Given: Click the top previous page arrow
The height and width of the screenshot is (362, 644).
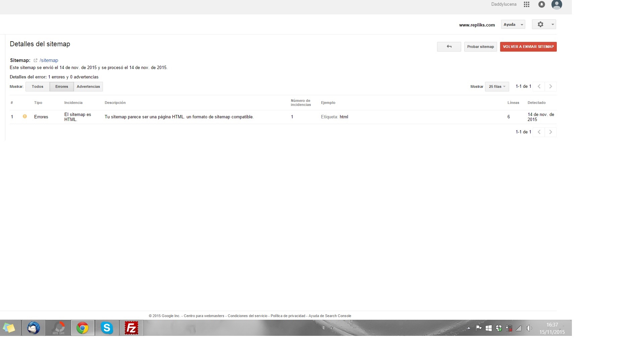Looking at the screenshot, I should tap(539, 86).
